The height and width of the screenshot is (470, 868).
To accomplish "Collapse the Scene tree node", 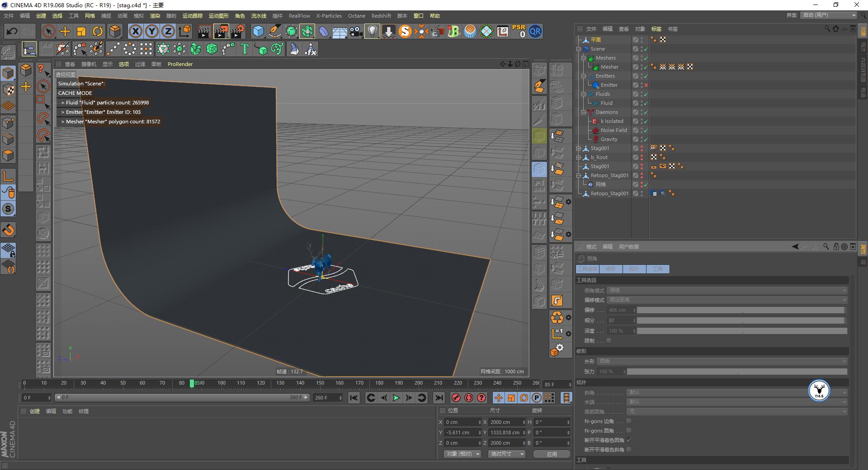I will click(579, 49).
